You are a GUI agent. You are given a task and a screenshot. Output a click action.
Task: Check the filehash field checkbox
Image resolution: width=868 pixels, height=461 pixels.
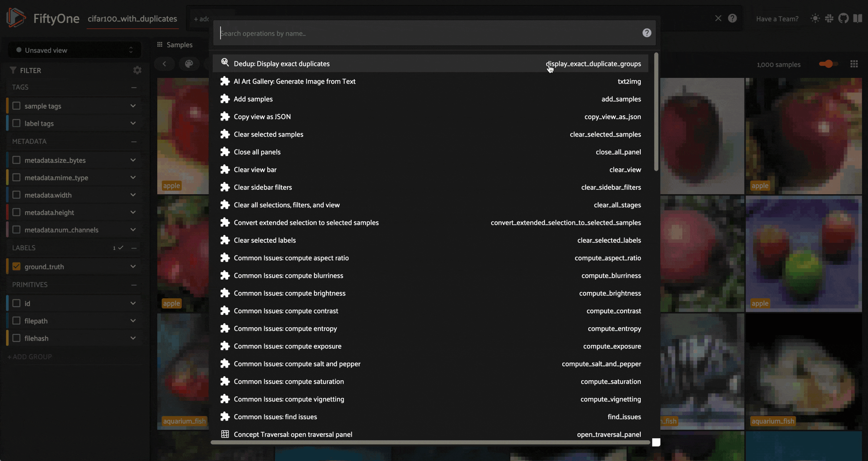click(x=16, y=338)
